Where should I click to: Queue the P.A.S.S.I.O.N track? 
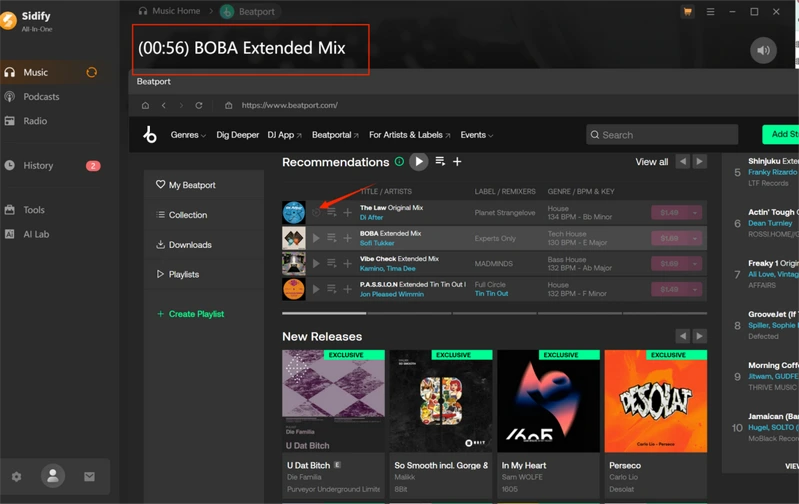[x=332, y=289]
